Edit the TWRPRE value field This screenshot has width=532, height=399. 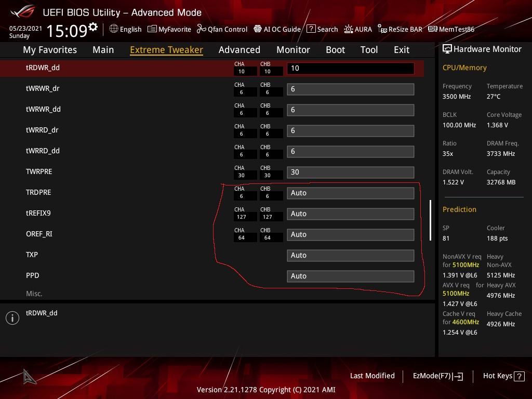[x=351, y=172]
